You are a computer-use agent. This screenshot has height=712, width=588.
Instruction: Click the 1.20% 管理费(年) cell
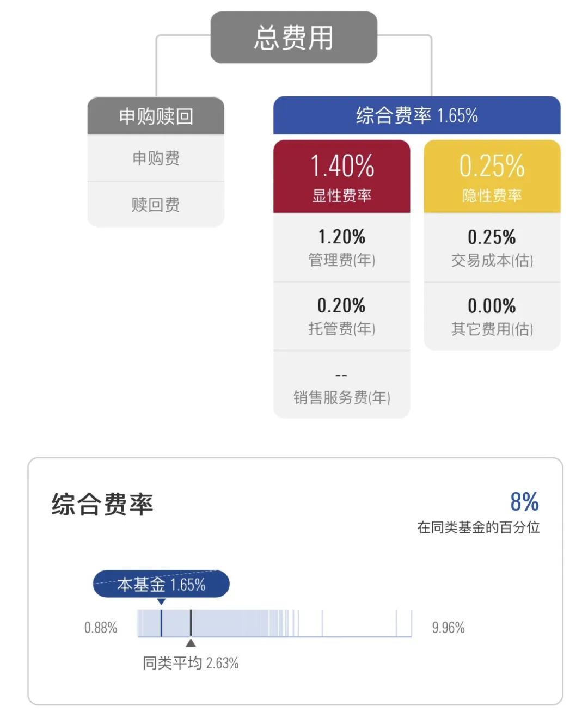pos(341,248)
